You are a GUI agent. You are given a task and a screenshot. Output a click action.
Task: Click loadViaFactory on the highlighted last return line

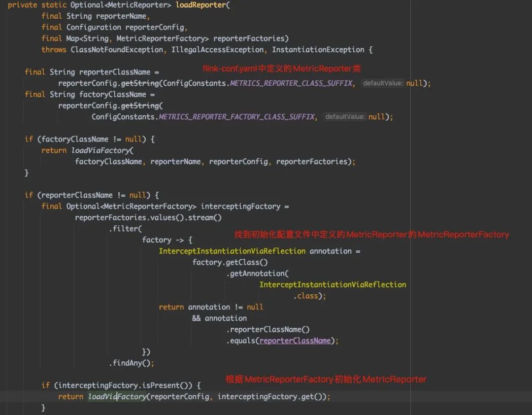tap(117, 397)
